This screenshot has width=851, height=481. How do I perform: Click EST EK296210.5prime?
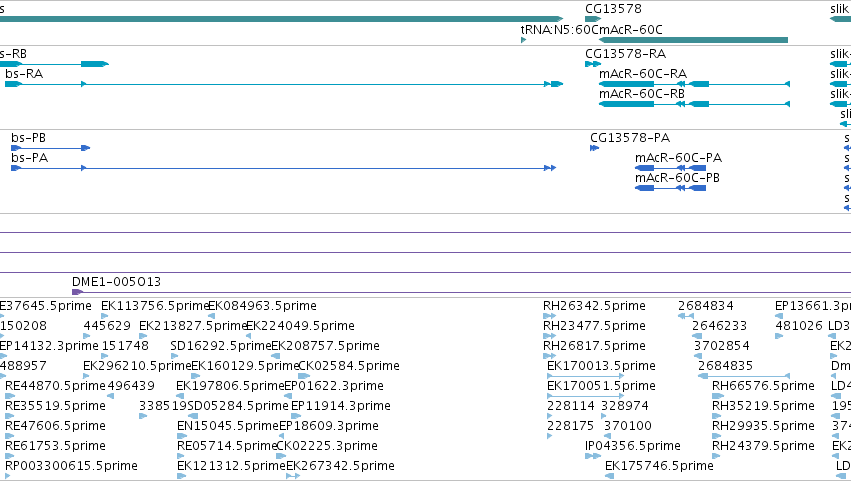tap(137, 366)
